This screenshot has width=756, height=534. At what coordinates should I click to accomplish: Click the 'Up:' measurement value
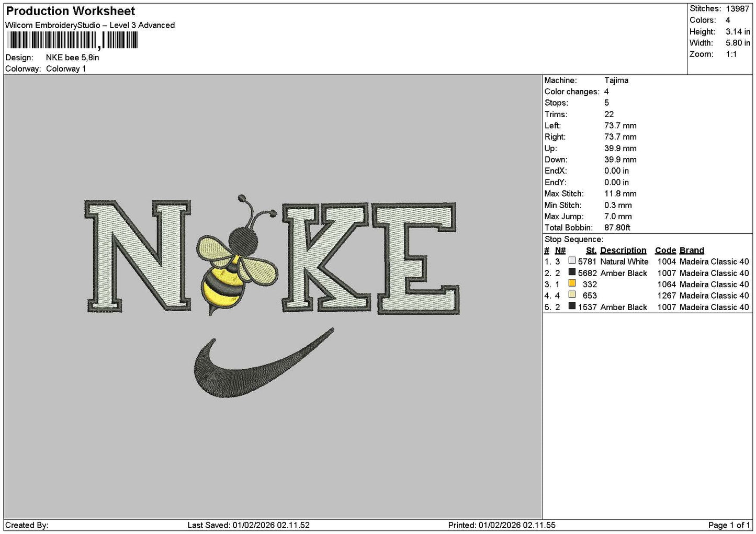(x=620, y=148)
